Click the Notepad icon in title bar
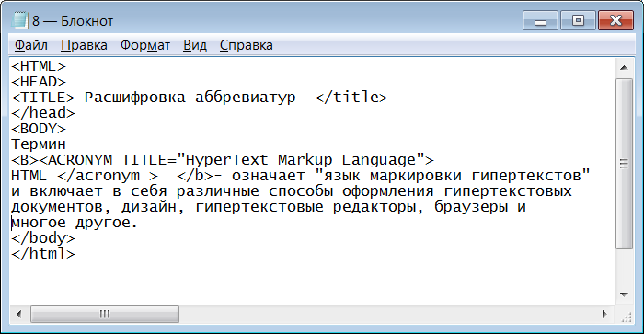The height and width of the screenshot is (334, 644). (19, 20)
